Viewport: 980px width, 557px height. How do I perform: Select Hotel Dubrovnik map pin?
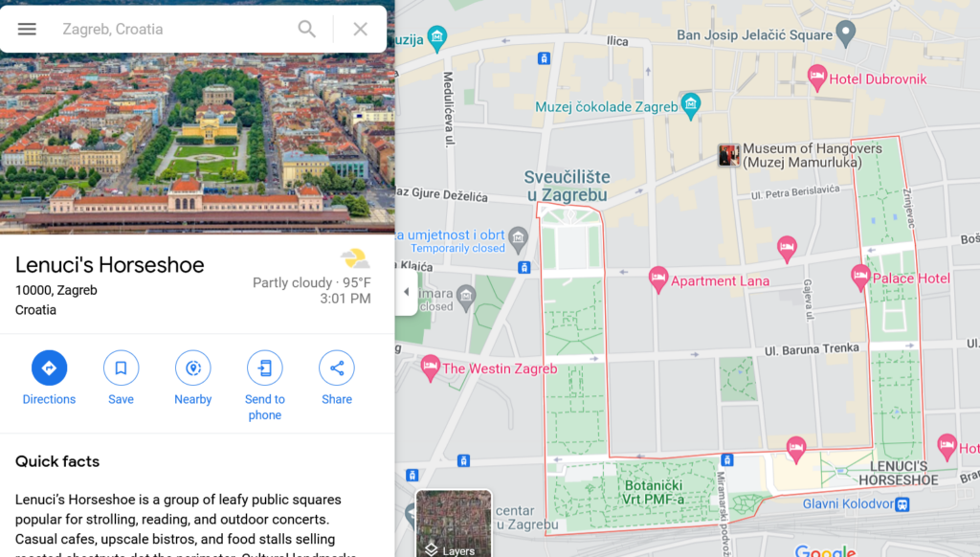click(x=817, y=78)
